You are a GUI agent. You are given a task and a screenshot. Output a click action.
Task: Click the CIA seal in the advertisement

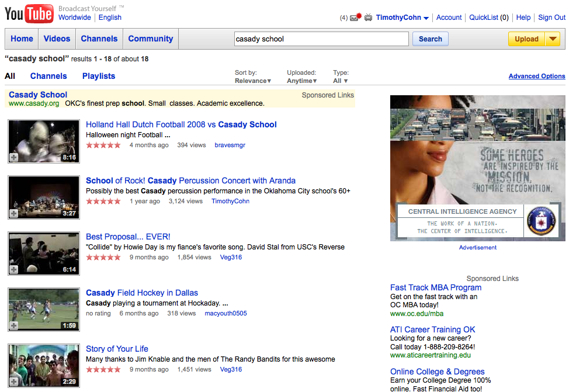tap(540, 221)
